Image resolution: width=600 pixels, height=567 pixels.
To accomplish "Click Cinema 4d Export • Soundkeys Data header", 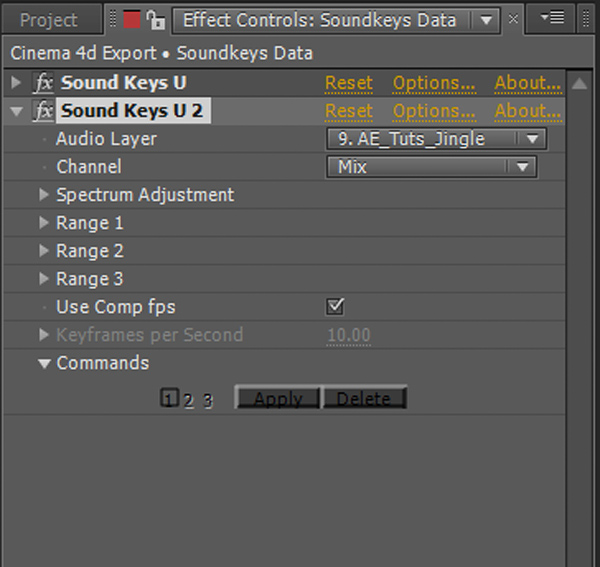I will coord(161,53).
